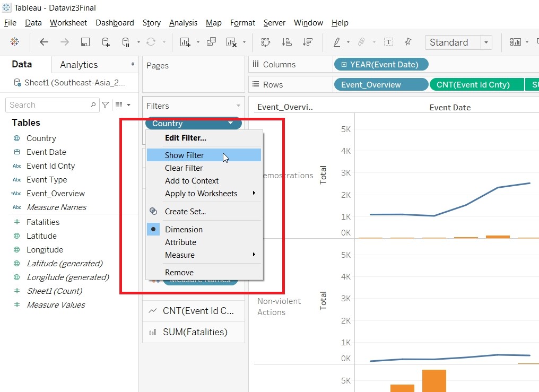
Task: Open the Analysis menu
Action: pyautogui.click(x=183, y=23)
